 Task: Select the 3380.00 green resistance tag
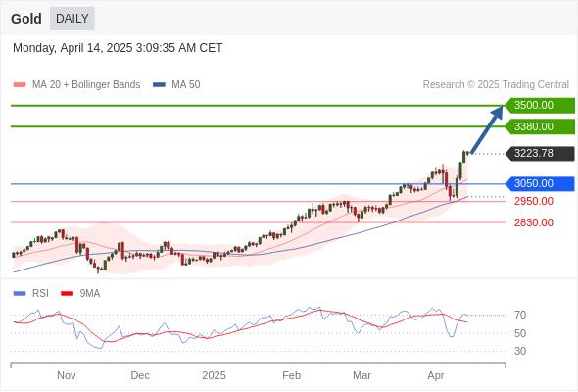pyautogui.click(x=540, y=126)
